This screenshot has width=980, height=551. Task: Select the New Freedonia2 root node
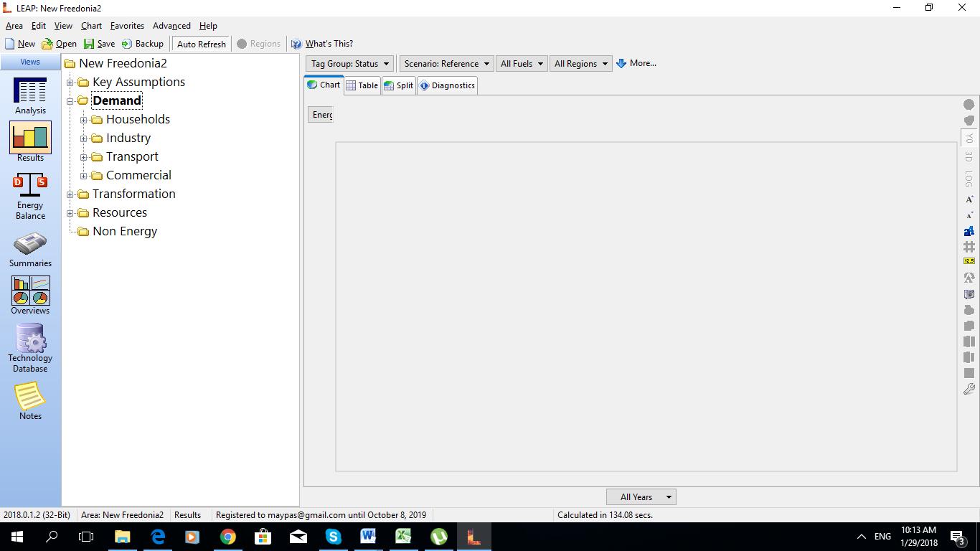point(123,64)
